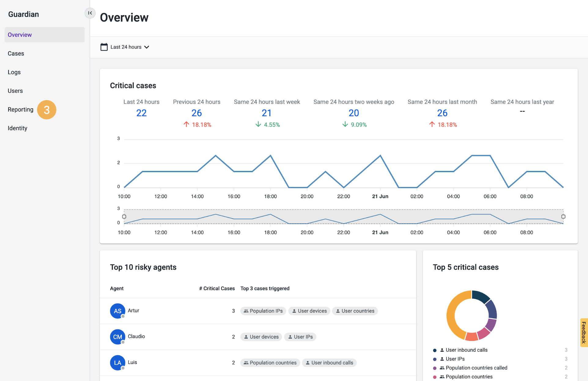This screenshot has width=588, height=381.
Task: Click Claudio's avatar icon
Action: click(117, 337)
